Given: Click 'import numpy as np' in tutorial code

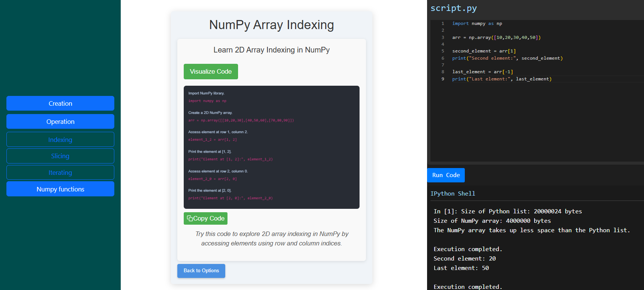Looking at the screenshot, I should [x=207, y=101].
